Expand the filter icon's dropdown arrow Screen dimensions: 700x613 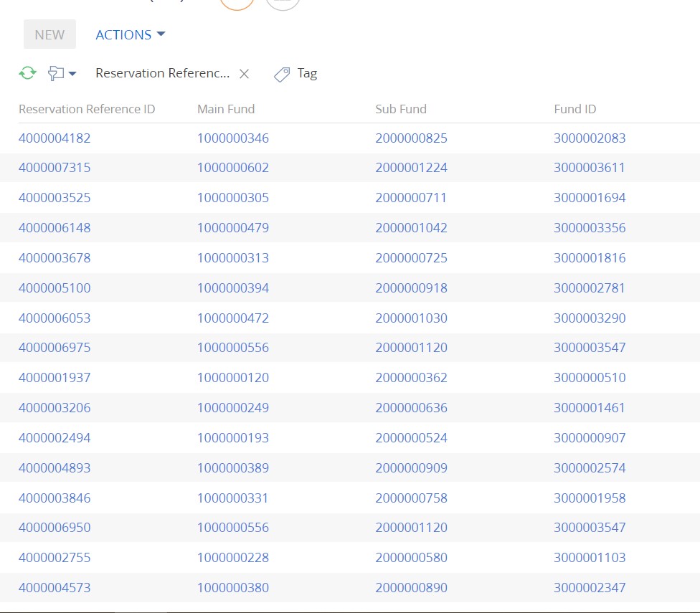pos(71,72)
